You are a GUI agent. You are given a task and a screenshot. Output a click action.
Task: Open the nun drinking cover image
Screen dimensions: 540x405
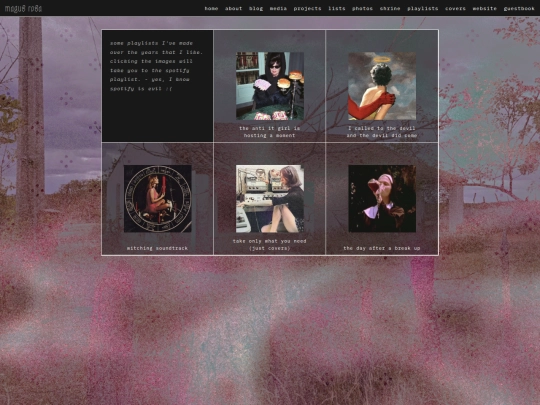(x=382, y=199)
